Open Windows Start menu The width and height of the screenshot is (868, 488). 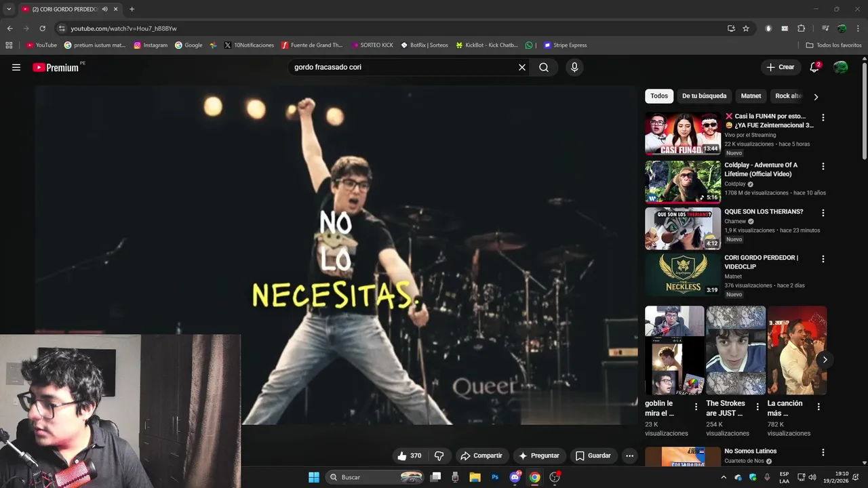pos(314,477)
